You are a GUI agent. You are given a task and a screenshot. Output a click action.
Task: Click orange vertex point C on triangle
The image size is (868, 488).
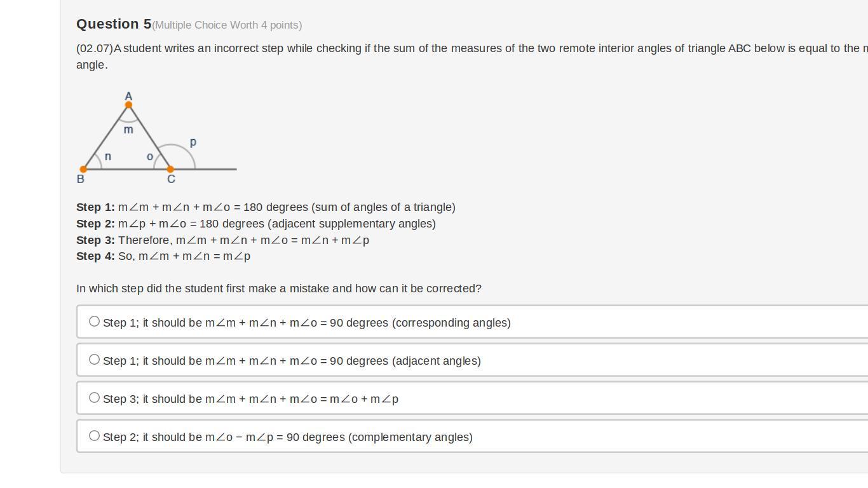point(170,170)
